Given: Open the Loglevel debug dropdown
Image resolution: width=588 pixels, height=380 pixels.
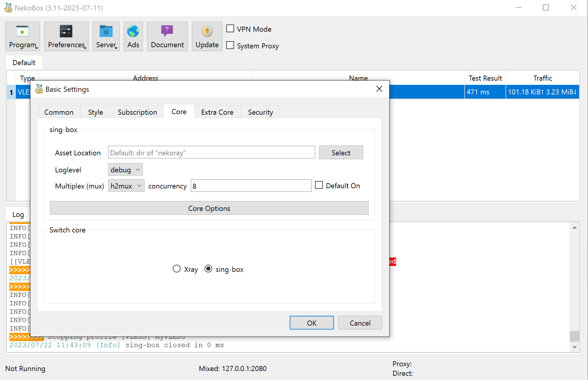Looking at the screenshot, I should 125,170.
